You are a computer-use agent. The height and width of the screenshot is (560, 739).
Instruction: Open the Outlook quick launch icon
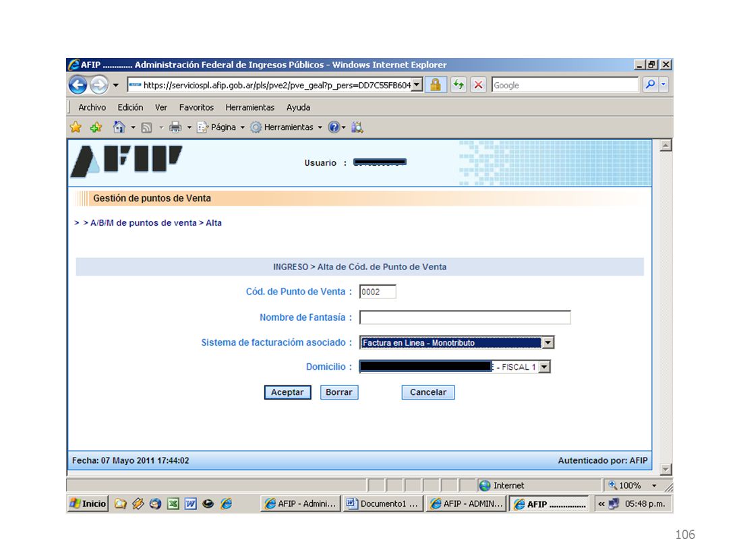[x=155, y=504]
